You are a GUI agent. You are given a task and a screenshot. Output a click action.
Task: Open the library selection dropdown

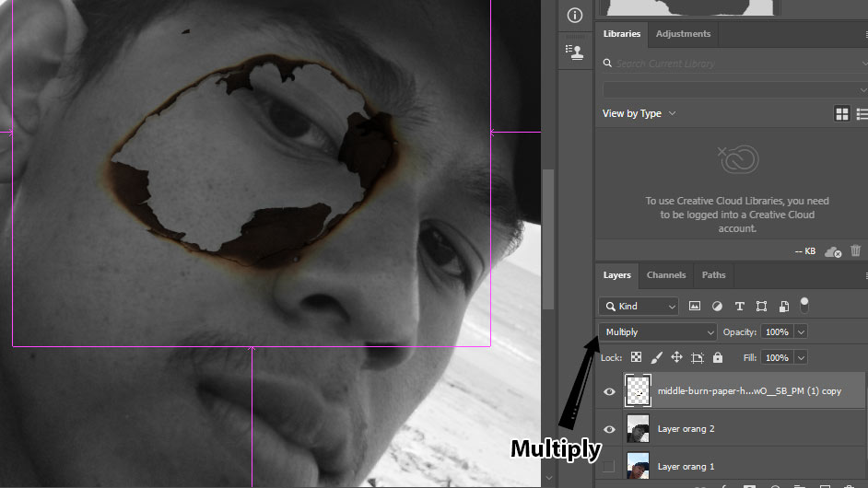tap(735, 89)
